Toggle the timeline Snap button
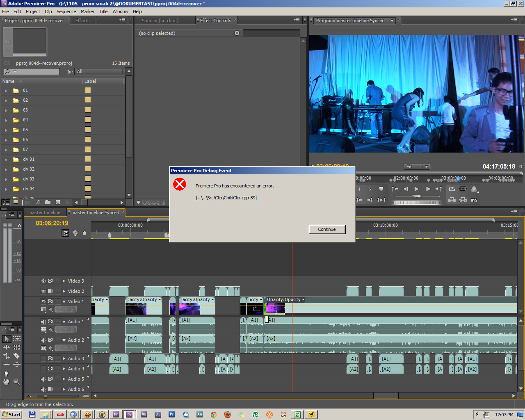The width and height of the screenshot is (525, 420). [x=65, y=233]
